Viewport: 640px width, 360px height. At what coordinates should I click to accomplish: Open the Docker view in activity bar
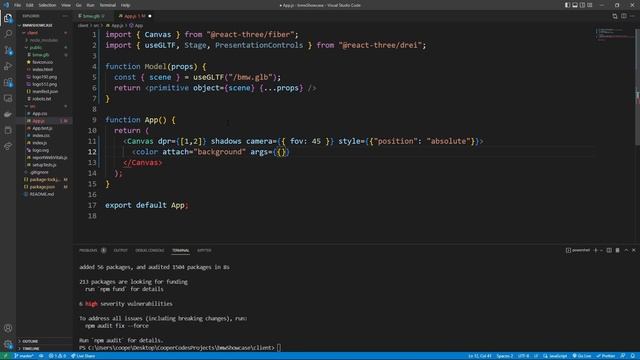pyautogui.click(x=8, y=114)
